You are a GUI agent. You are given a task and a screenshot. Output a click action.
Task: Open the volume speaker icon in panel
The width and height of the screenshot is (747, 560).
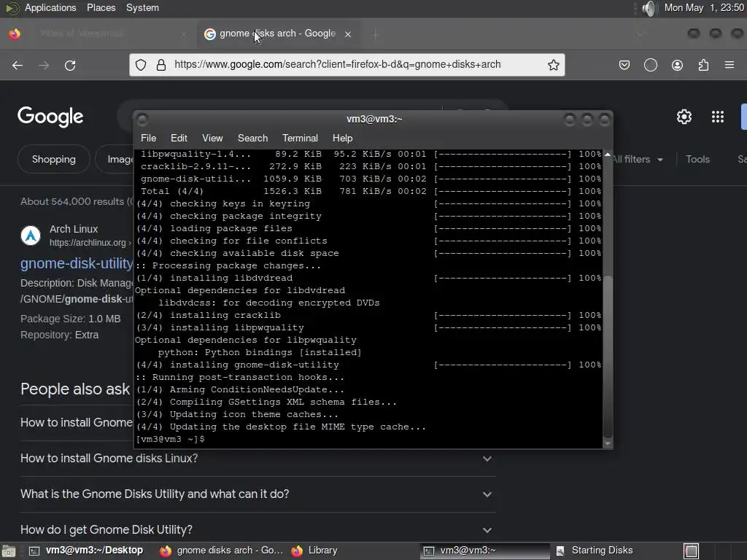coord(649,8)
